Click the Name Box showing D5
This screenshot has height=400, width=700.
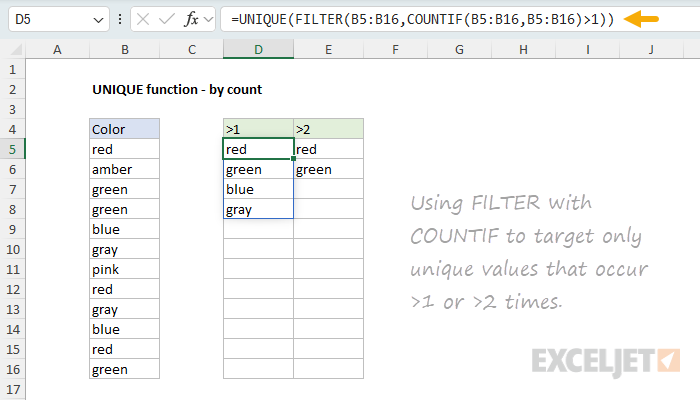click(58, 19)
